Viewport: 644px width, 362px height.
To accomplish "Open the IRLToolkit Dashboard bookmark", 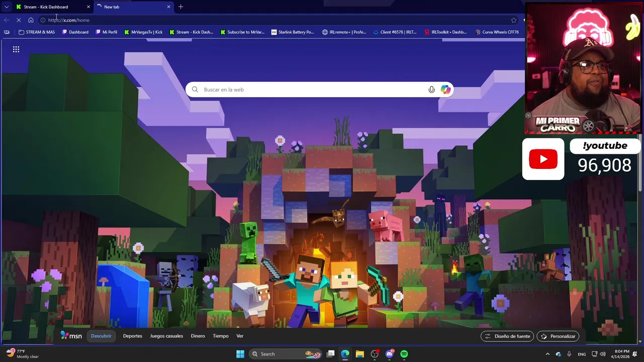I will click(446, 32).
